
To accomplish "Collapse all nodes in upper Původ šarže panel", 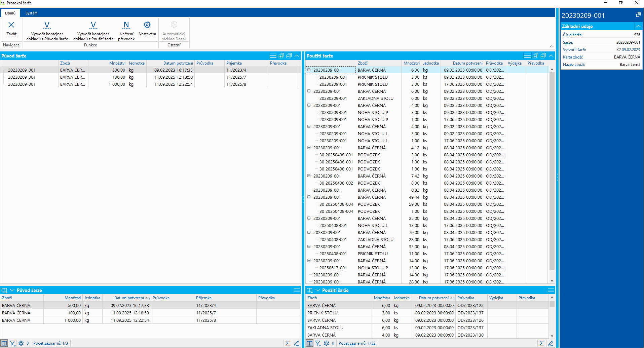I will click(x=289, y=56).
